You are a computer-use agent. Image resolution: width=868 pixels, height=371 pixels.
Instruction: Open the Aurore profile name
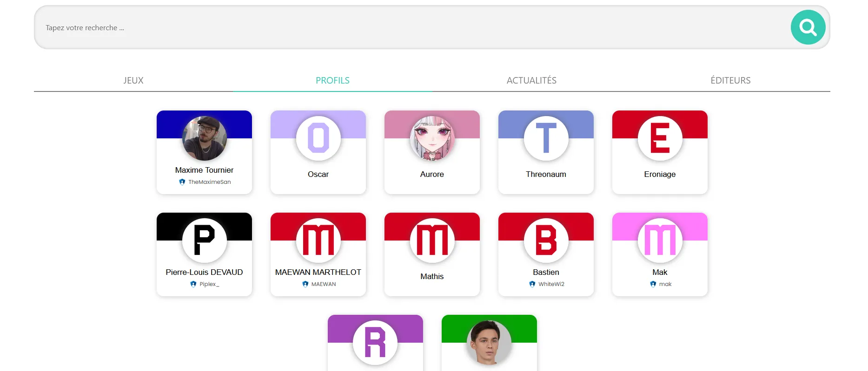[x=432, y=174]
